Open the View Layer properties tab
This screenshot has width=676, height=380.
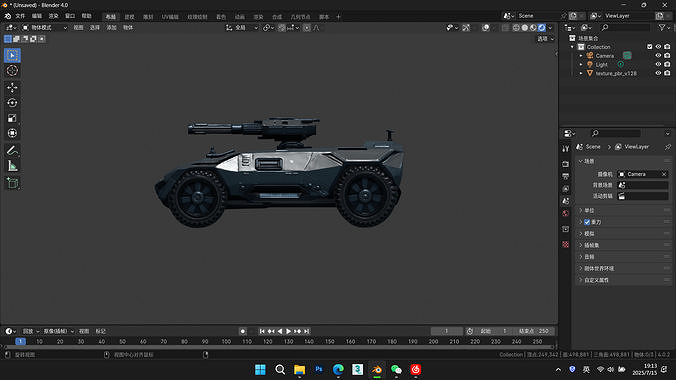(565, 189)
